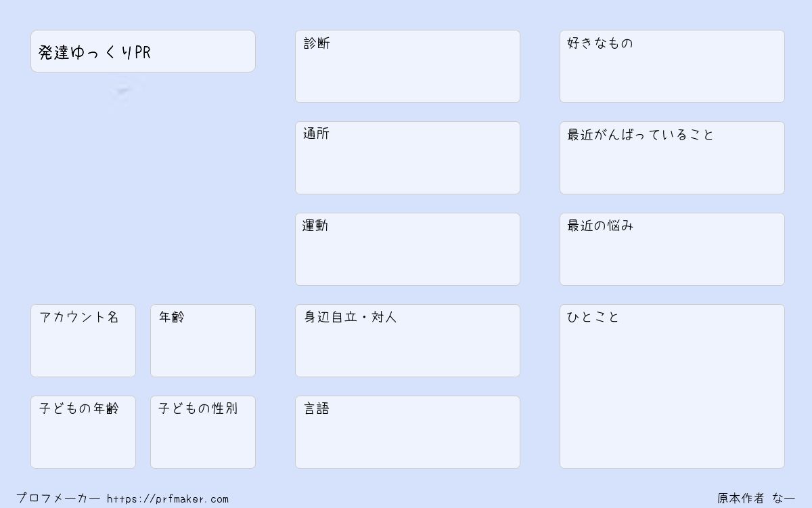Click the 好きなもの field
The height and width of the screenshot is (508, 812).
[x=672, y=66]
